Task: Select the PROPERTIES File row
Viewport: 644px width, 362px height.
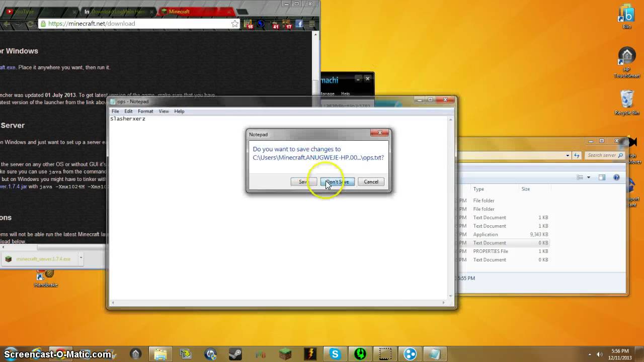Action: (x=503, y=251)
